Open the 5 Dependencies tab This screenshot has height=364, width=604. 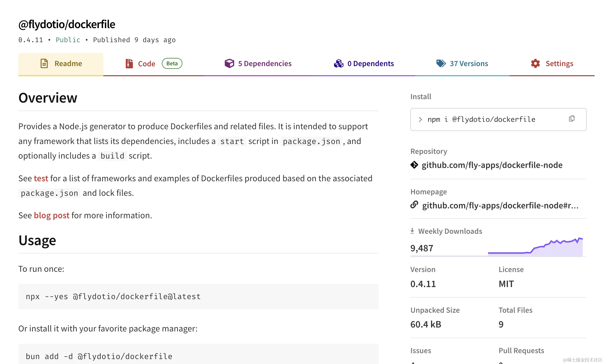pos(264,64)
